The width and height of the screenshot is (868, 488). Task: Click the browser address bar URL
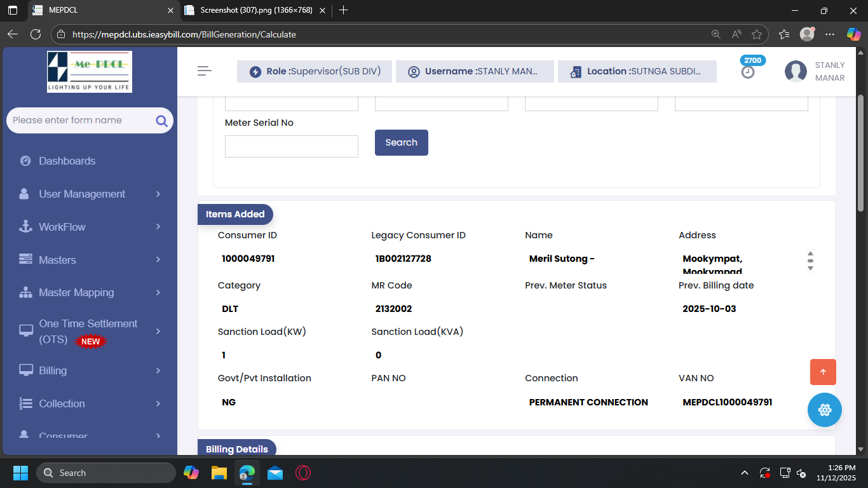coord(184,34)
